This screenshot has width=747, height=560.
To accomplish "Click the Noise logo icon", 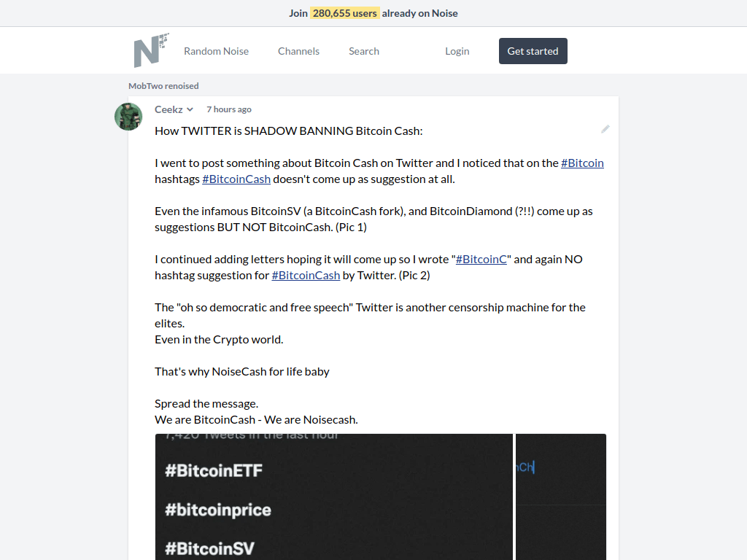I will coord(151,50).
